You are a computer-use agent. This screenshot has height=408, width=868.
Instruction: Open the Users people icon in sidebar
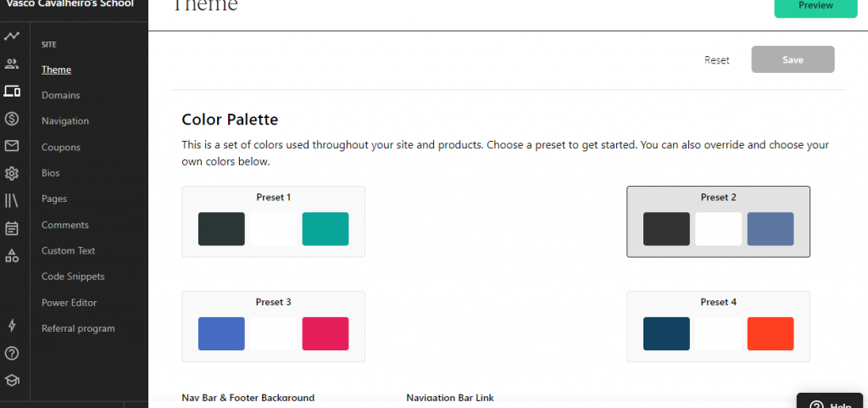pos(12,64)
